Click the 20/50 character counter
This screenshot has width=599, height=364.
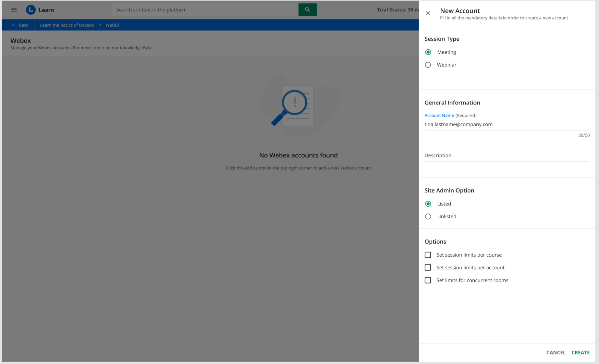tap(584, 135)
